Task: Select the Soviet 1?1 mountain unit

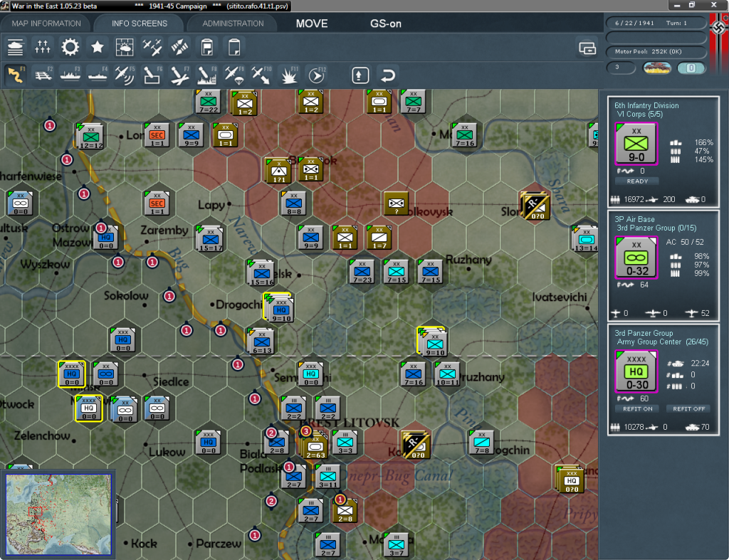Action: click(278, 171)
